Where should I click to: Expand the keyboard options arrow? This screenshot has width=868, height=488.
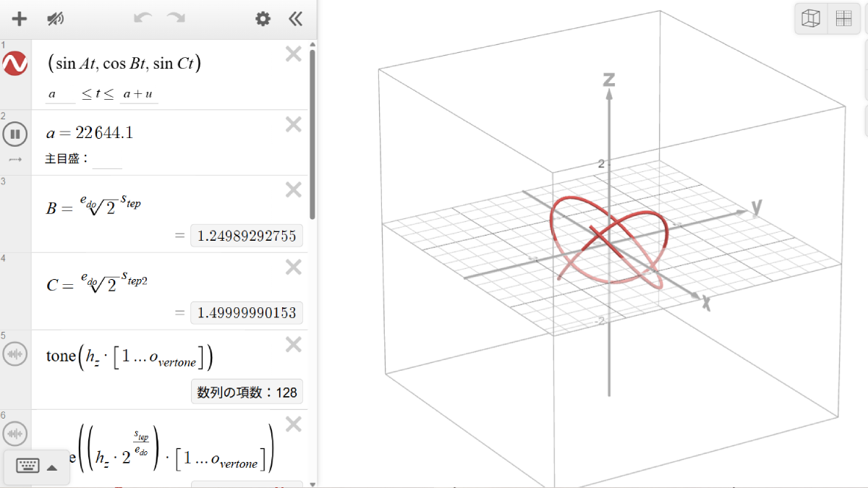tap(51, 466)
